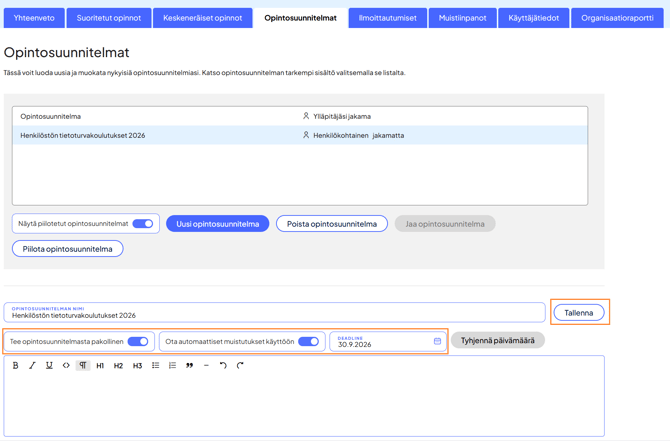Apply italic formatting in editor toolbar
Viewport: 670px width, 441px height.
coord(32,366)
